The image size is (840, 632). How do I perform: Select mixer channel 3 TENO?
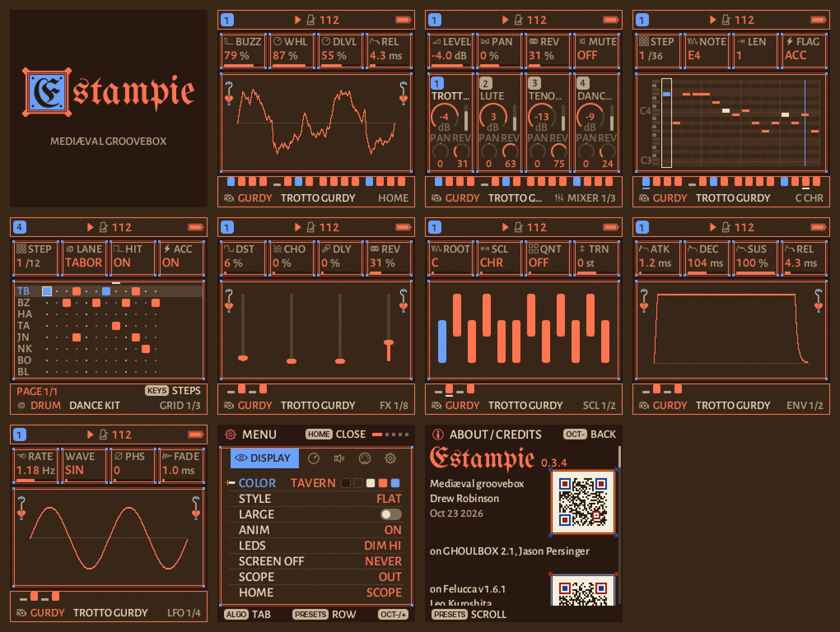[x=548, y=123]
